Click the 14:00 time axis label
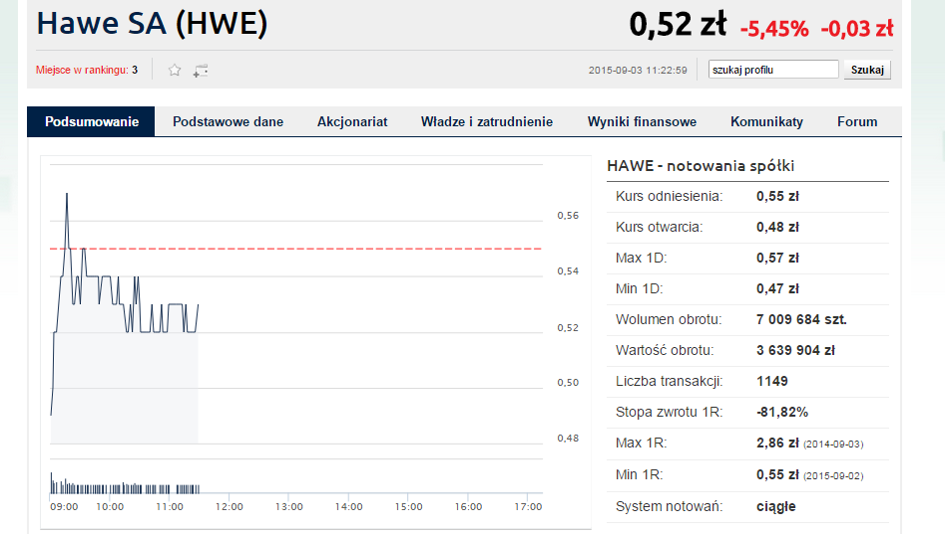Viewport: 945px width, 534px height. (x=348, y=507)
